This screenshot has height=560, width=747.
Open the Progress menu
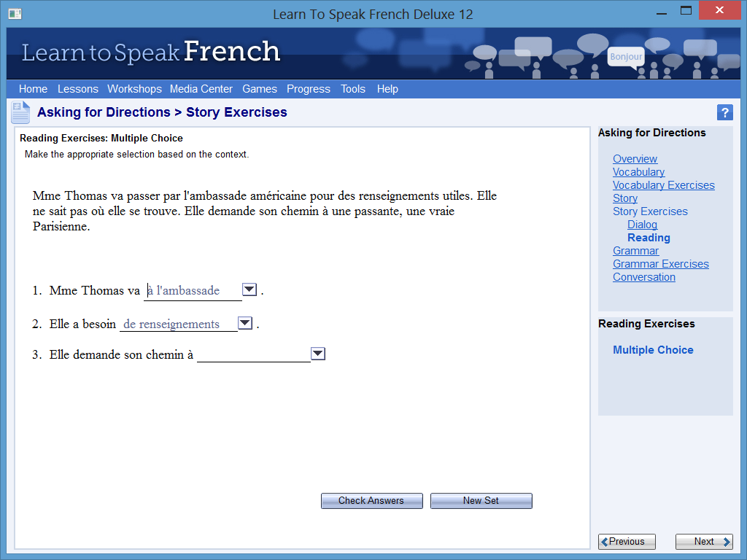tap(309, 89)
